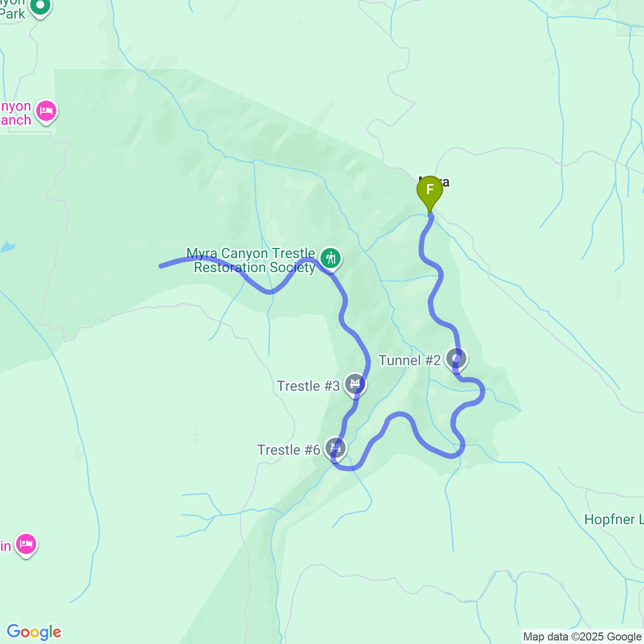The image size is (644, 644).
Task: Click the western end of the blue route
Action: pyautogui.click(x=161, y=266)
